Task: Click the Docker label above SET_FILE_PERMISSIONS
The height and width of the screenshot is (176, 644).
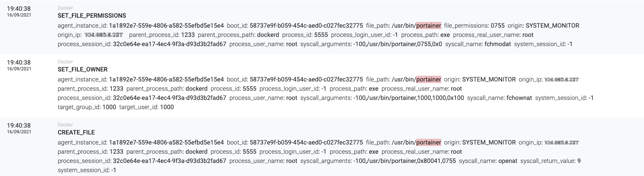Action: coord(65,8)
